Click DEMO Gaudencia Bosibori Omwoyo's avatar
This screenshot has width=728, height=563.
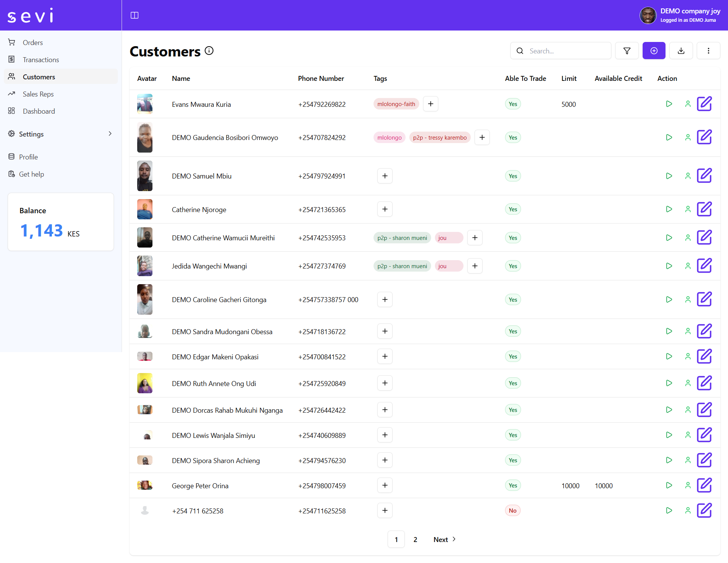(144, 137)
